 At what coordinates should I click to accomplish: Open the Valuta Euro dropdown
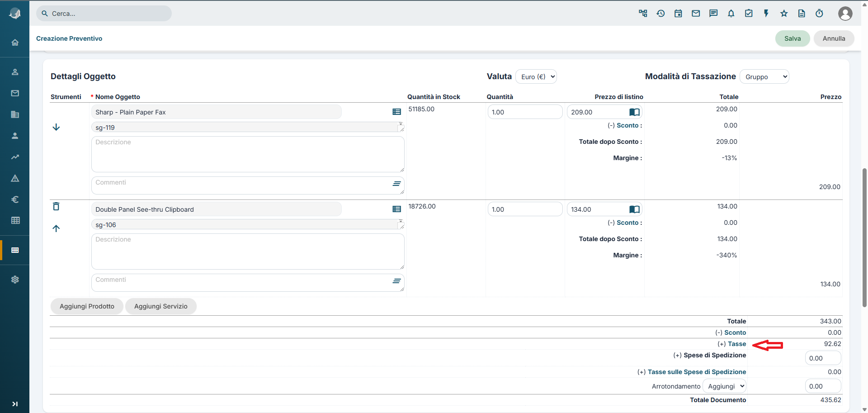536,76
